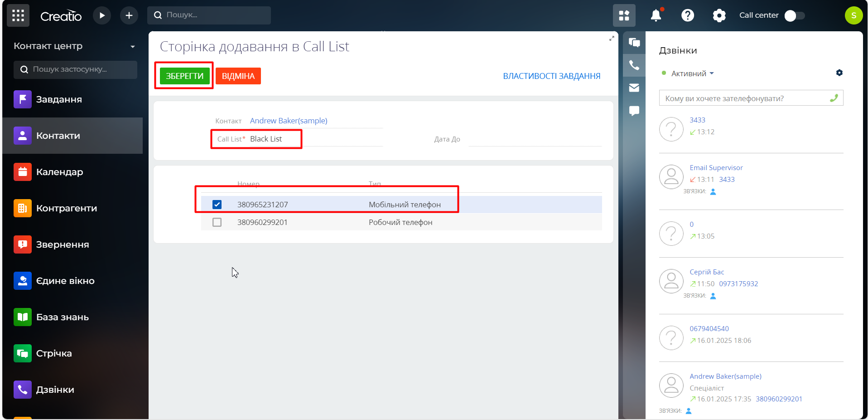This screenshot has width=868, height=420.
Task: Open the Контрагенти section
Action: (x=72, y=208)
